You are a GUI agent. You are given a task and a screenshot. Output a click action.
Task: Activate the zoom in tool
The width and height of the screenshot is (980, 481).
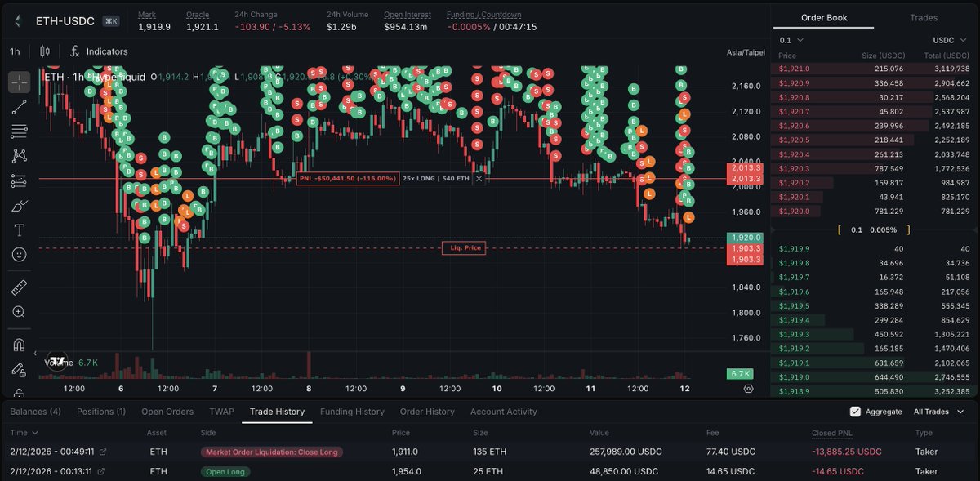click(x=20, y=312)
